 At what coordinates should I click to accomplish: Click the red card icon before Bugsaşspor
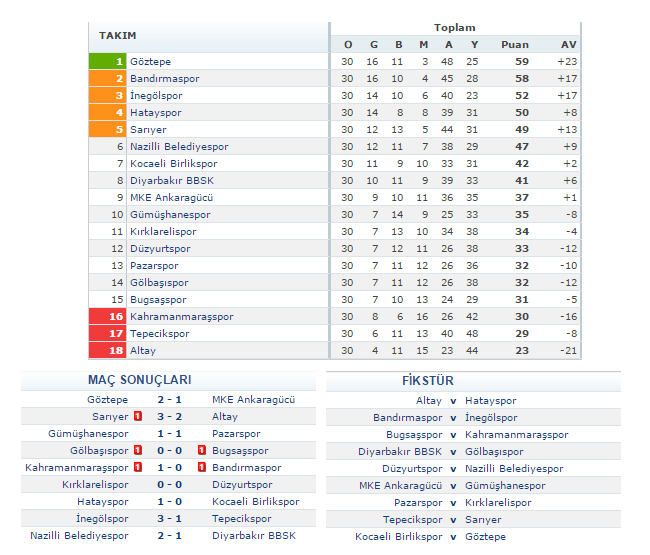click(201, 450)
